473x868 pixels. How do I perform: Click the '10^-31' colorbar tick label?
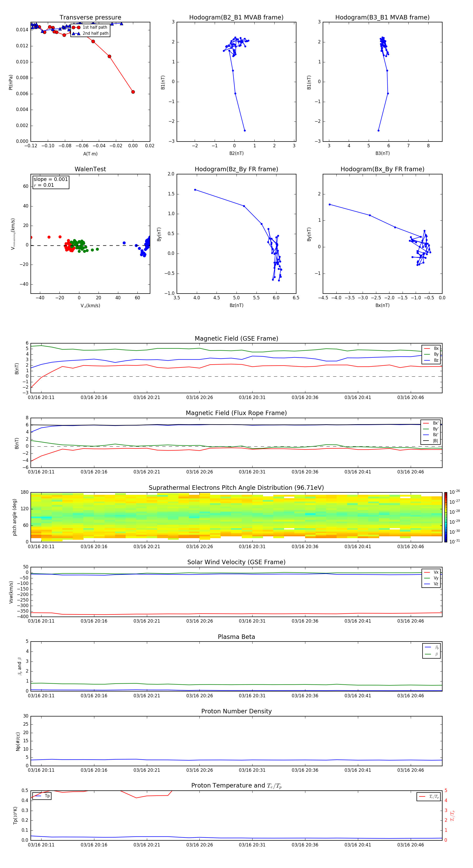(455, 542)
